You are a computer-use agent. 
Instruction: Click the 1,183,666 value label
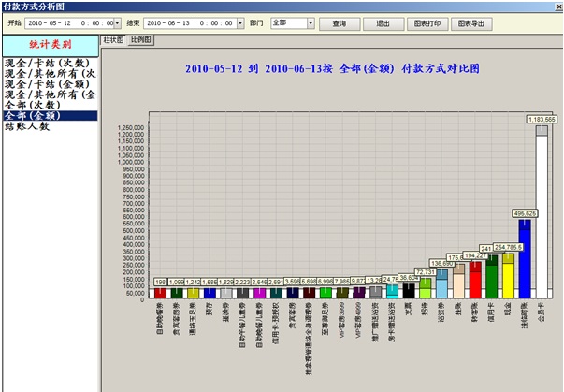542,119
